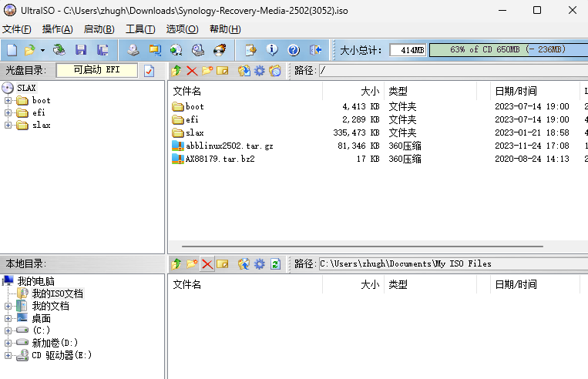Click the image path field showing /
This screenshot has width=588, height=379.
click(x=453, y=70)
